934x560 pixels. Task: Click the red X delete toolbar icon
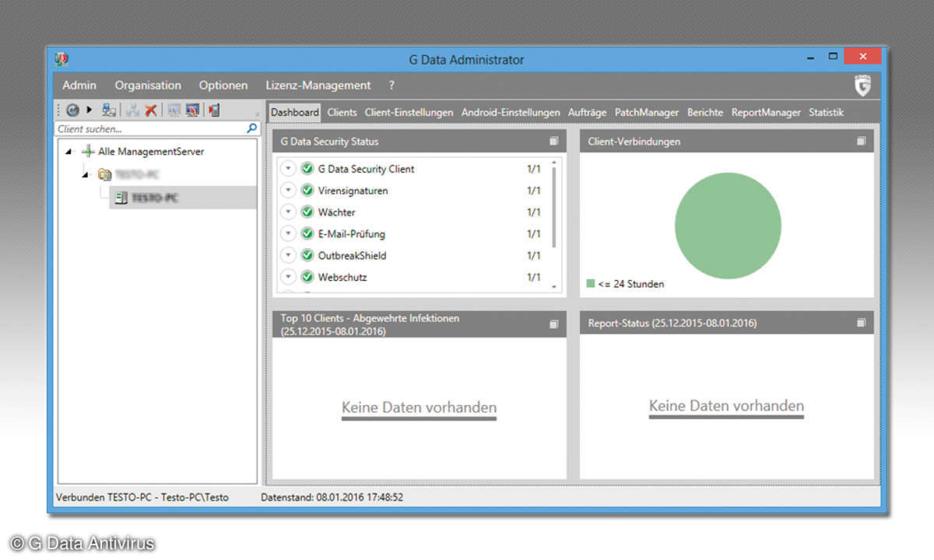pyautogui.click(x=151, y=110)
